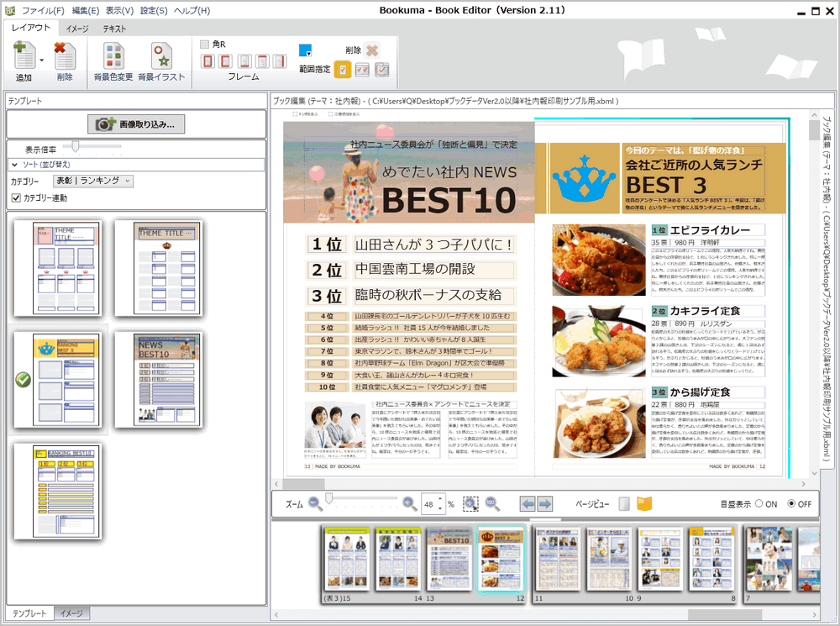The height and width of the screenshot is (626, 840).
Task: Open the ファイル(F) menu
Action: tap(43, 11)
